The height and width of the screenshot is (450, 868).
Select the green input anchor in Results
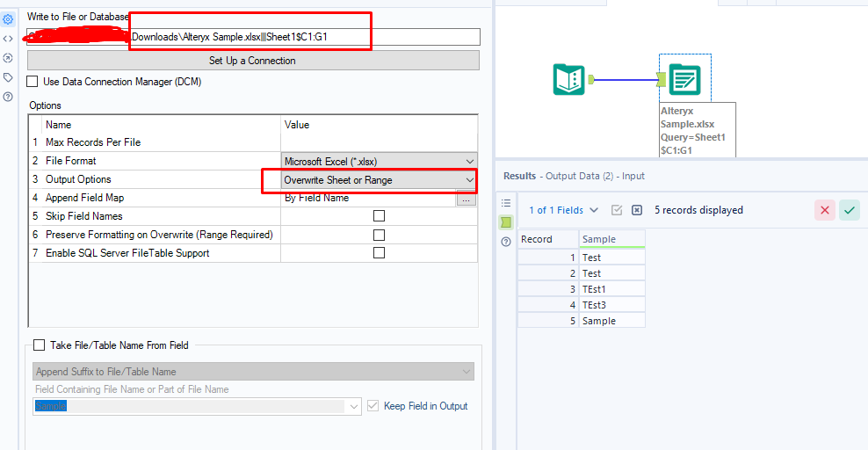(x=506, y=222)
